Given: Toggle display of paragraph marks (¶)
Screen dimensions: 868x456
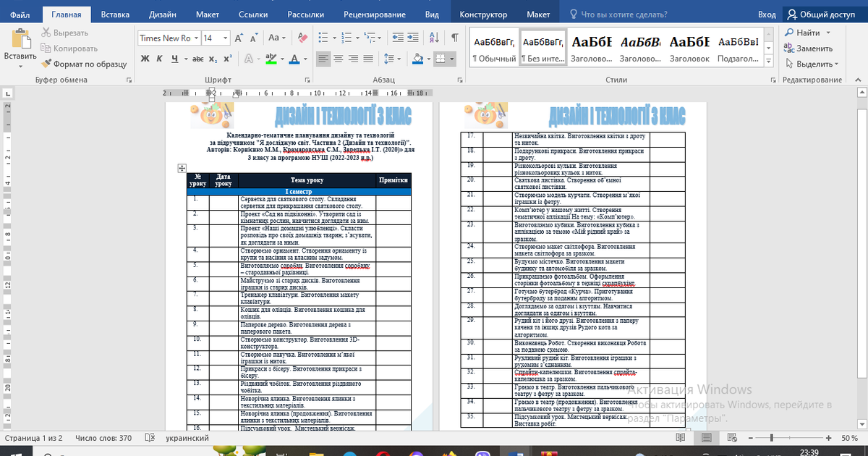Looking at the screenshot, I should point(454,38).
